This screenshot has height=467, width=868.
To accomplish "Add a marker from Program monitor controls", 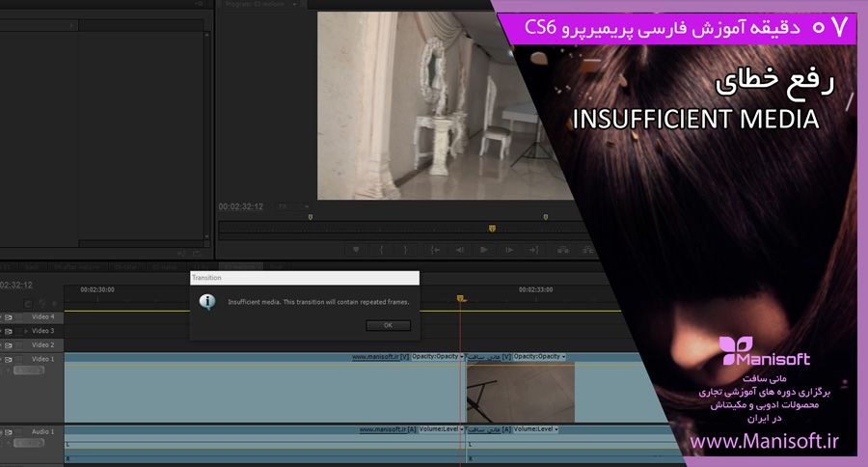I will tap(356, 250).
